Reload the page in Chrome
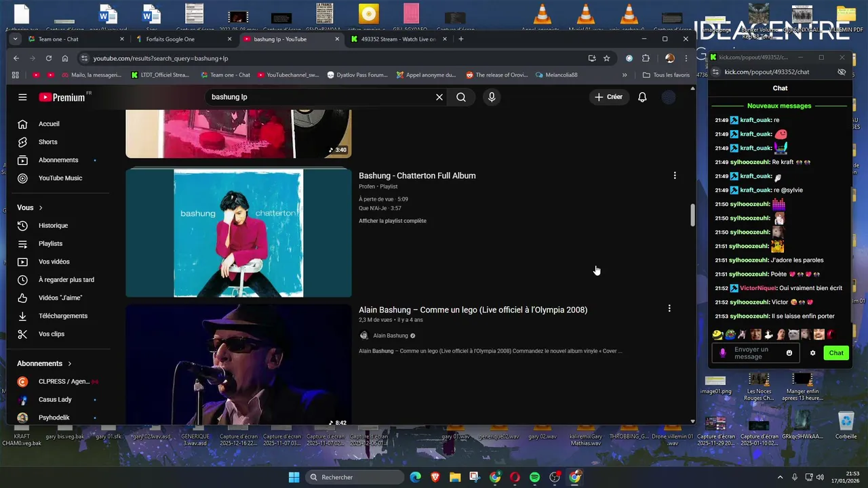 click(49, 58)
